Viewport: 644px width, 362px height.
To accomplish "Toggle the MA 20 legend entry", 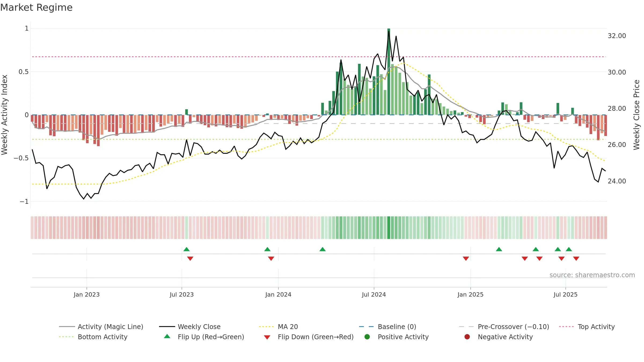I will click(278, 327).
